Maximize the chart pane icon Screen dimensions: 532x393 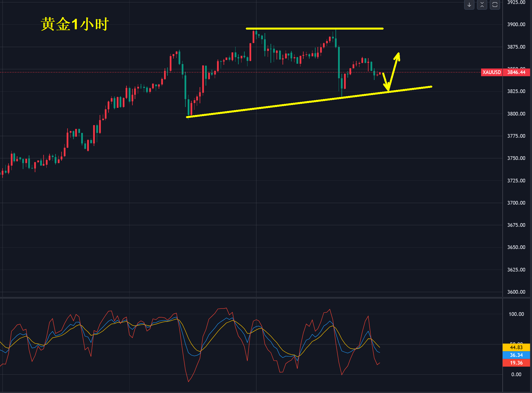(x=495, y=5)
